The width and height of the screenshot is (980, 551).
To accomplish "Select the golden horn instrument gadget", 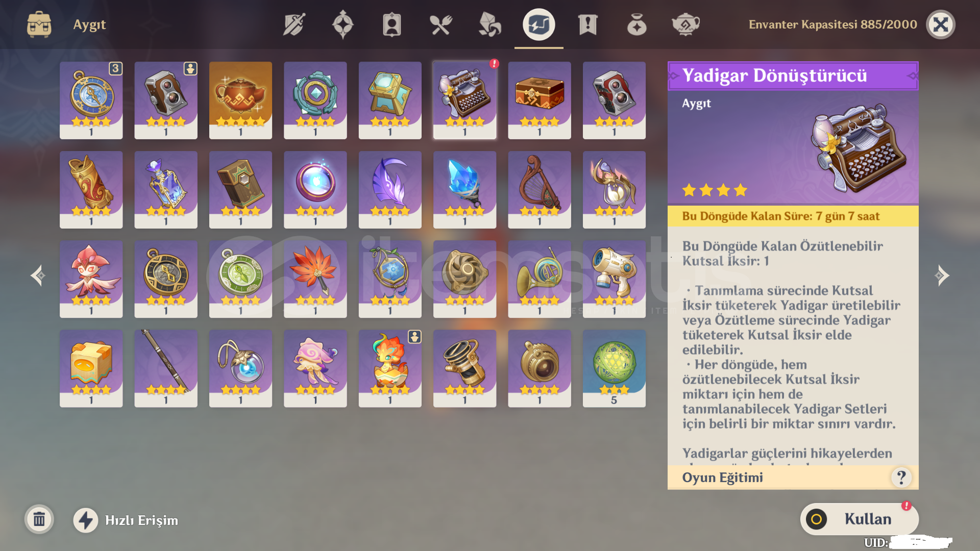I will point(540,279).
